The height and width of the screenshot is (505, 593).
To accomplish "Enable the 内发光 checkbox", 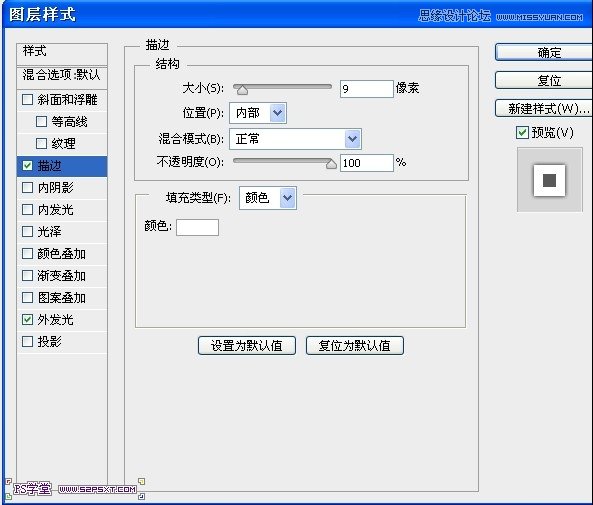I will pyautogui.click(x=27, y=210).
